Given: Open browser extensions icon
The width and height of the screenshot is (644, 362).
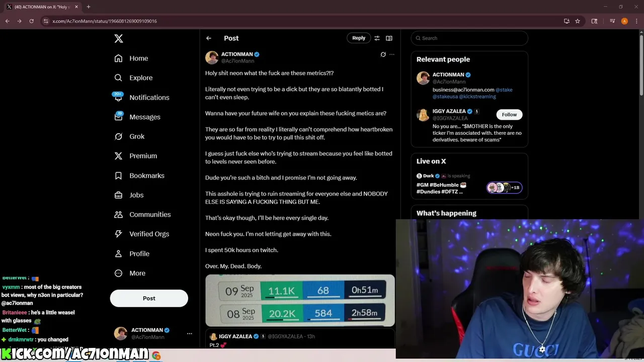Looking at the screenshot, I should pos(594,21).
